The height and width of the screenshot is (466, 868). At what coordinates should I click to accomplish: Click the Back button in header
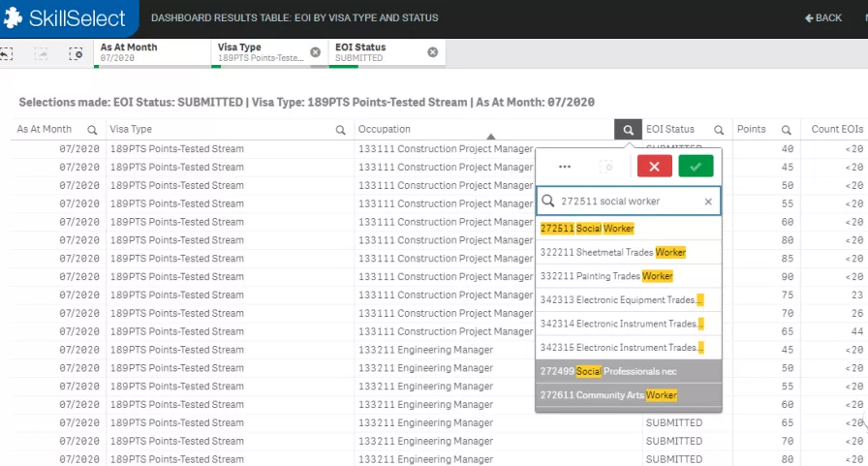tap(822, 17)
